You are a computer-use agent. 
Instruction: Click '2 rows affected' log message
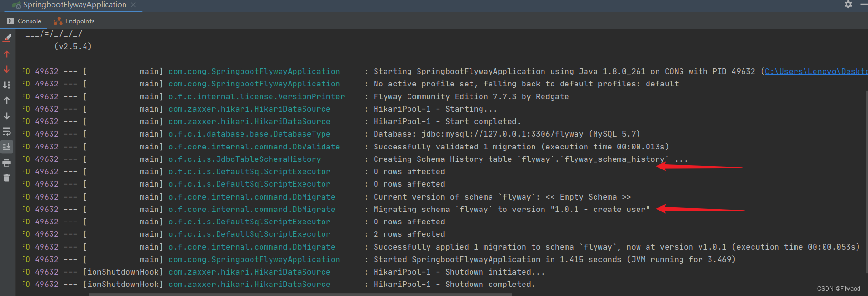pos(409,234)
